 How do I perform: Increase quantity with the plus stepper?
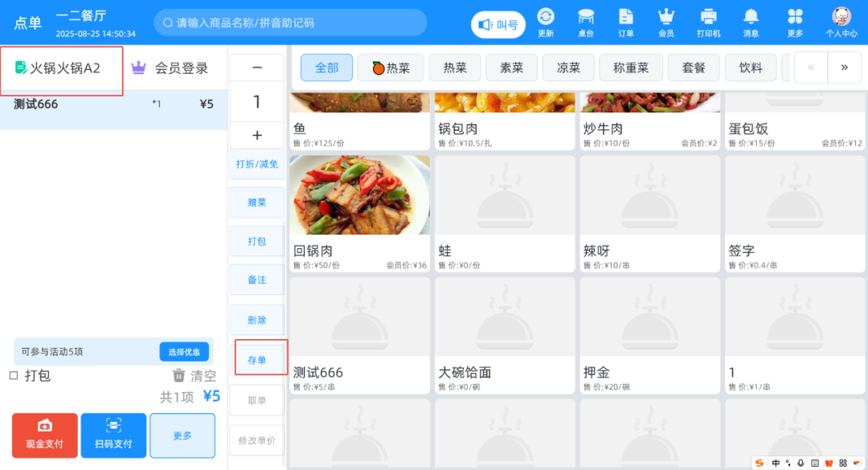click(x=256, y=135)
